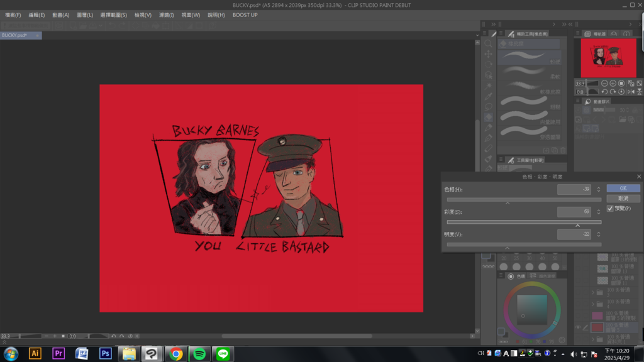Click the 彩度(S) saturation slider track
Screen dimensions: 644x362
[x=524, y=222]
